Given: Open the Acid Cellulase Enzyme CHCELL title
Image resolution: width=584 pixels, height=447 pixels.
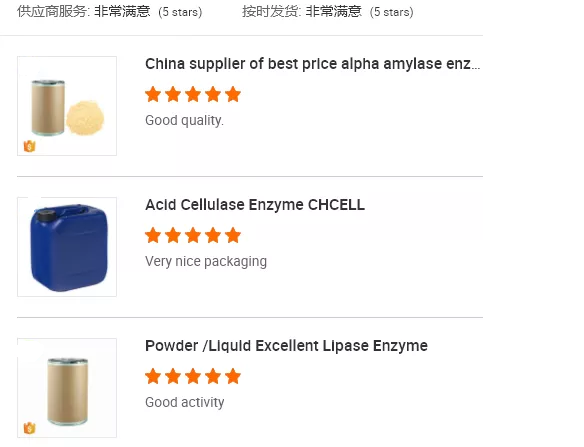Looking at the screenshot, I should click(255, 205).
